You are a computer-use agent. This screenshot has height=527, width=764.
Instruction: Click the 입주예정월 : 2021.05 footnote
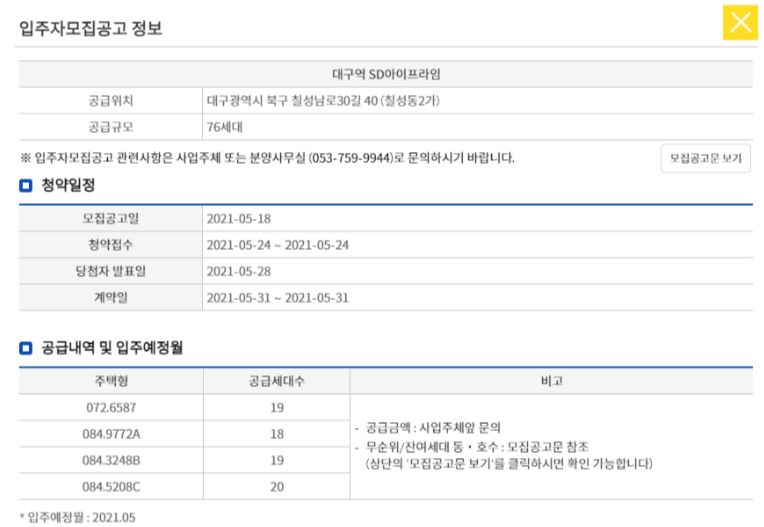(78, 517)
